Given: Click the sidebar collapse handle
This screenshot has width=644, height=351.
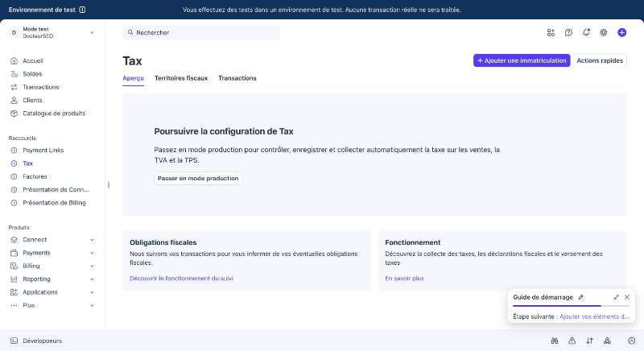Looking at the screenshot, I should 109,185.
